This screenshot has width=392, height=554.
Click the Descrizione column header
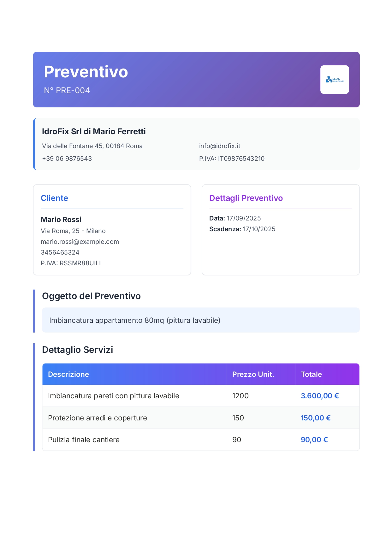[x=68, y=374]
